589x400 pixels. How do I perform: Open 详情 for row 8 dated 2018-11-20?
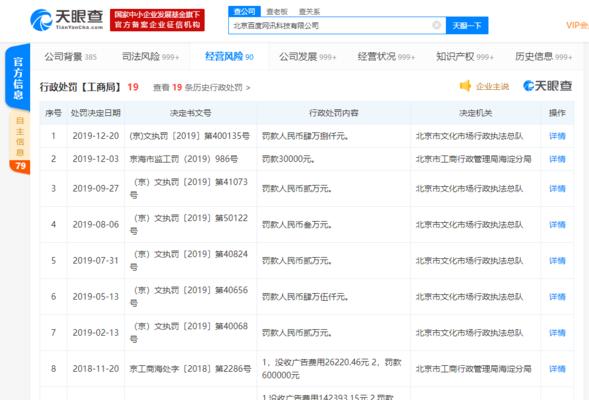[557, 369]
